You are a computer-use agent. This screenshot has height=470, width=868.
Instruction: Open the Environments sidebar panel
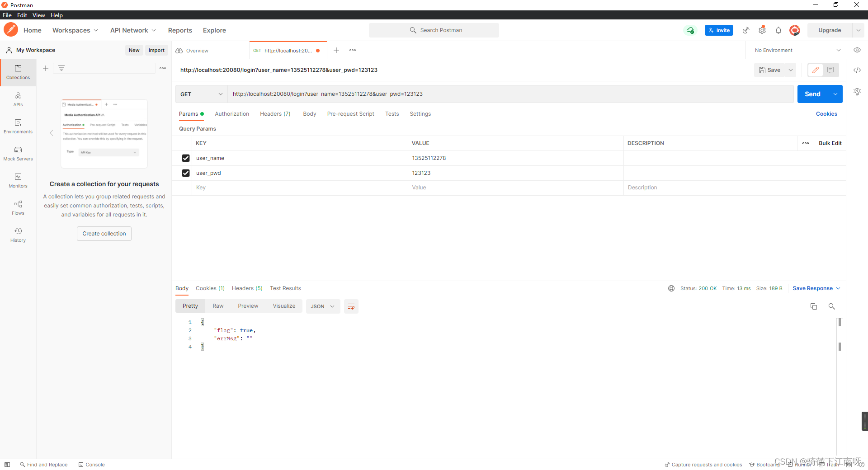coord(18,127)
